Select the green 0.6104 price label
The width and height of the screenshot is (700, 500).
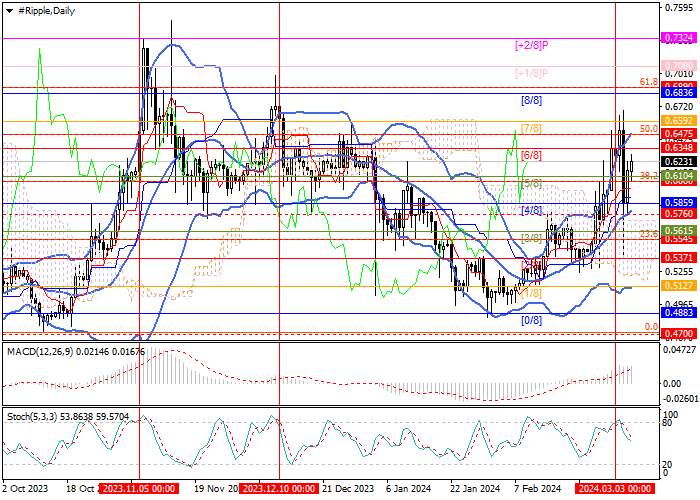679,176
